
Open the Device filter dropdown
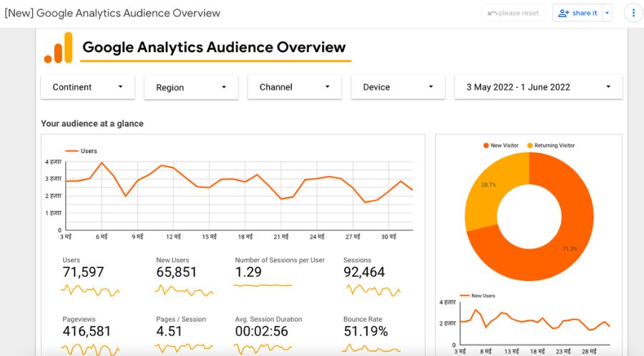click(398, 87)
